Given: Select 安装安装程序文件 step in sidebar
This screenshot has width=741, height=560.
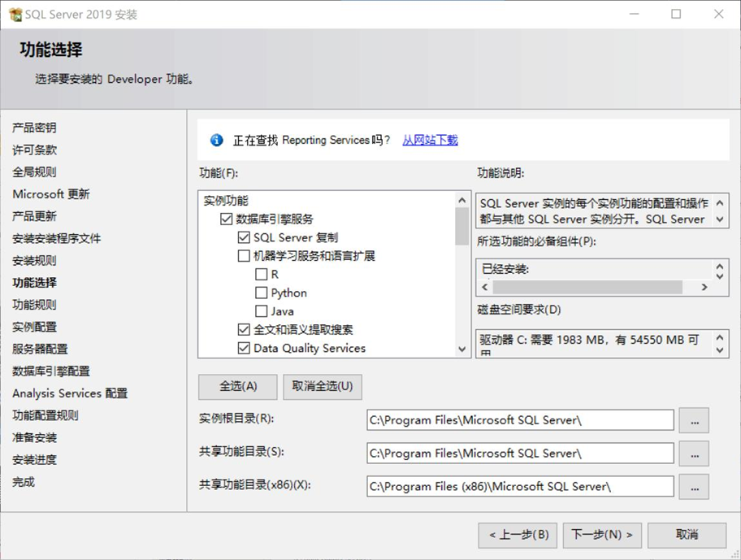Looking at the screenshot, I should (x=56, y=239).
